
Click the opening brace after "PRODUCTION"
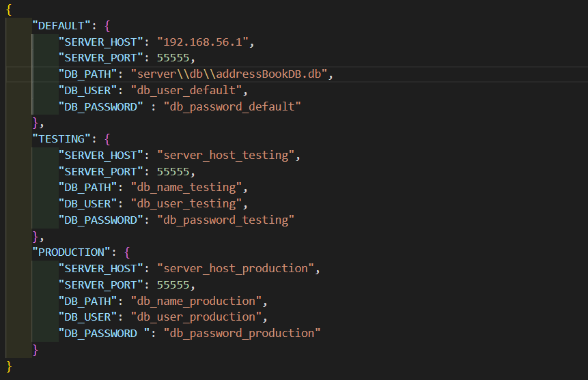coord(127,252)
